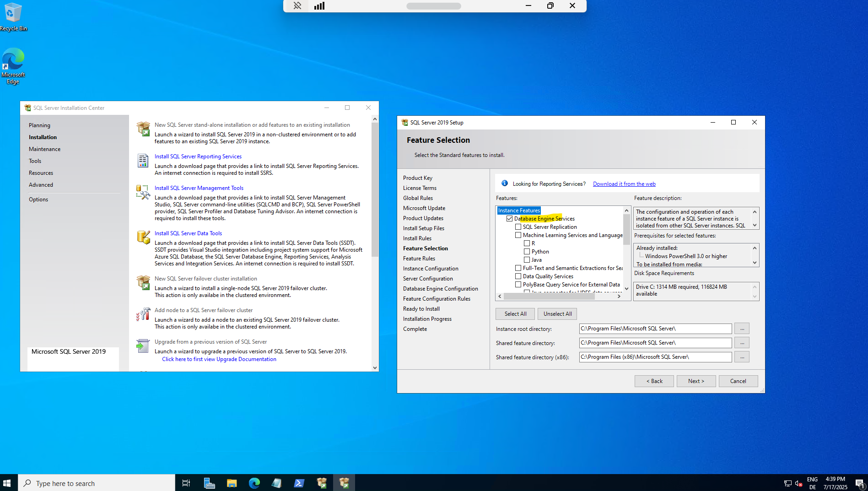Check the SQL Server Replication checkbox
868x491 pixels.
tap(518, 227)
